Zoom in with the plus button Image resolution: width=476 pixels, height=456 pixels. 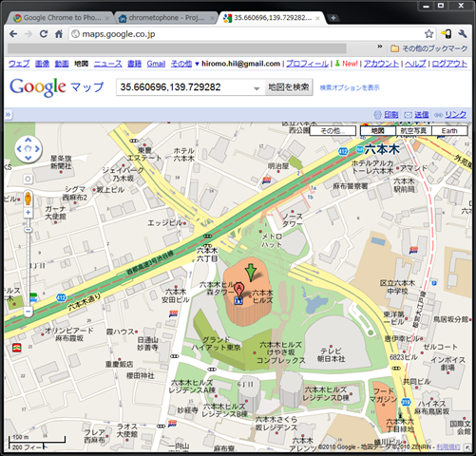pos(28,212)
